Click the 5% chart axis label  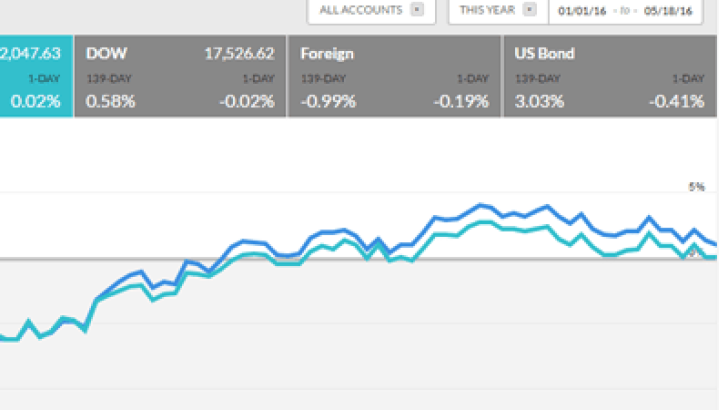click(696, 187)
